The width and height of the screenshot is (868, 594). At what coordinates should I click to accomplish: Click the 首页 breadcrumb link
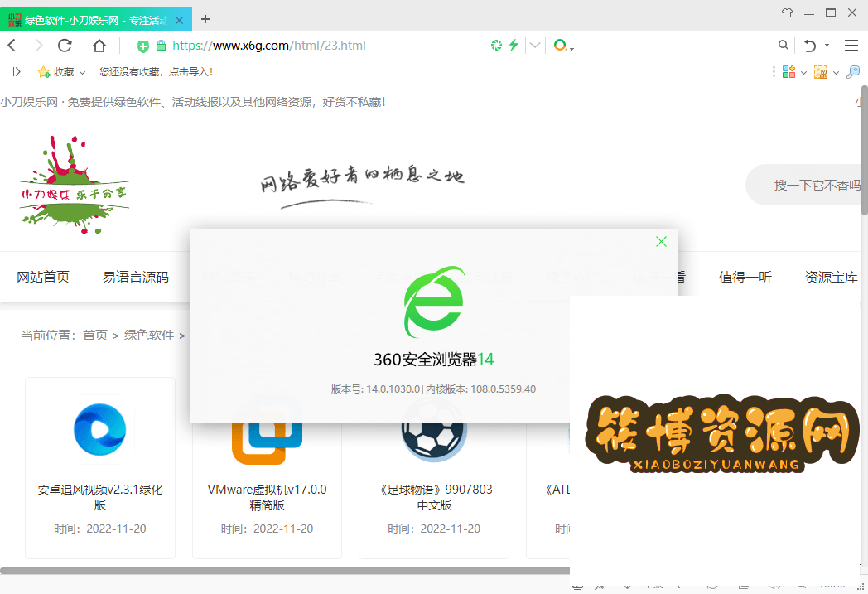(95, 335)
